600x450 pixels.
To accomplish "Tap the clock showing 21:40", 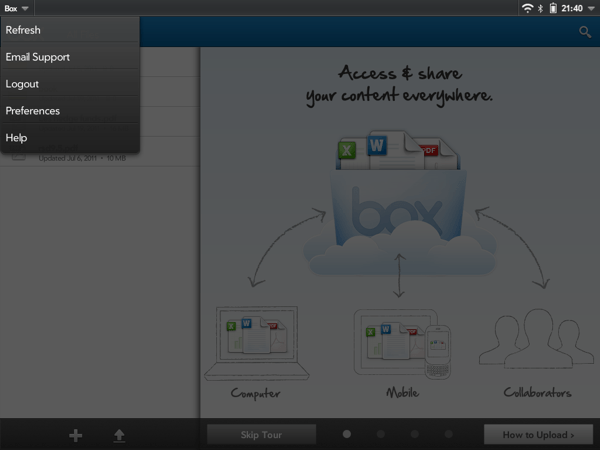I will tap(572, 8).
